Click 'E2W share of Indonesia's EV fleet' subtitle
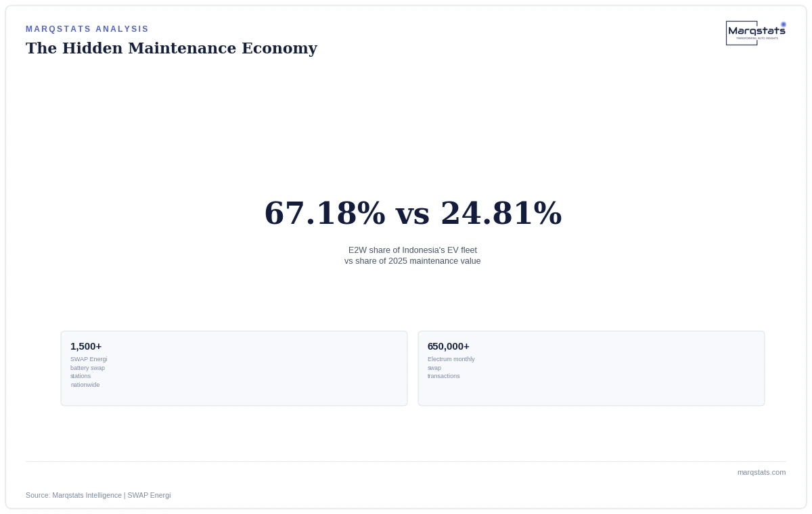The height and width of the screenshot is (514, 812). (413, 250)
